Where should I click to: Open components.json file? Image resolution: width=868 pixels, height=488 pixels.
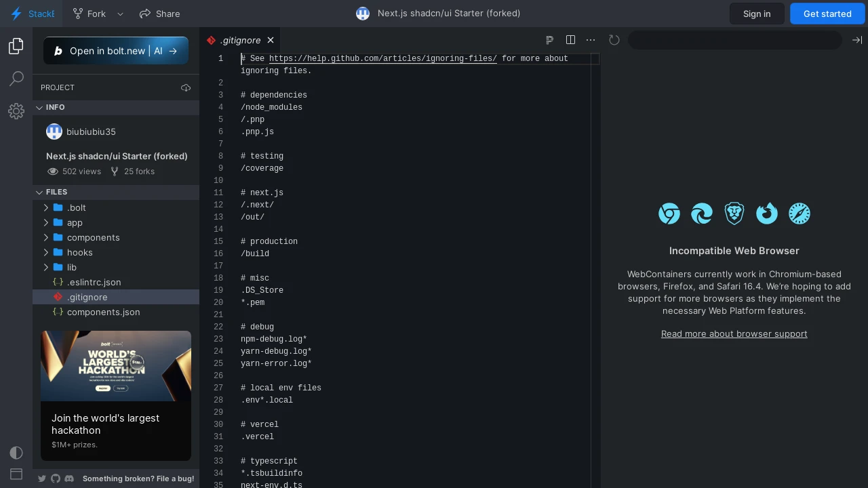(x=116, y=312)
